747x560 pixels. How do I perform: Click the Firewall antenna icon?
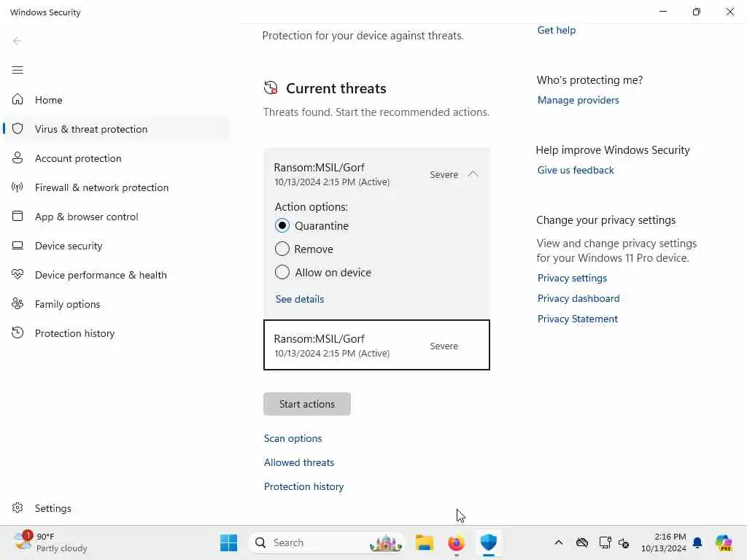[x=18, y=187]
